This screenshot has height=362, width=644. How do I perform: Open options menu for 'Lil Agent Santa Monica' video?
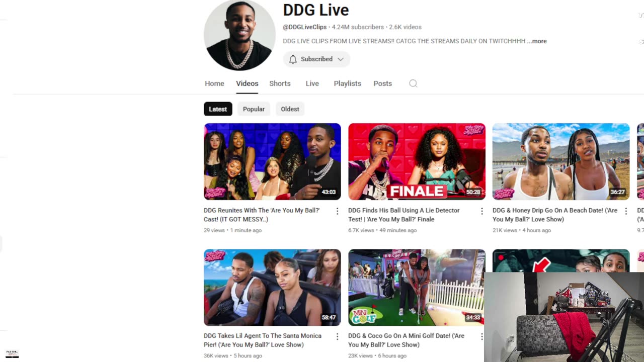click(x=337, y=336)
